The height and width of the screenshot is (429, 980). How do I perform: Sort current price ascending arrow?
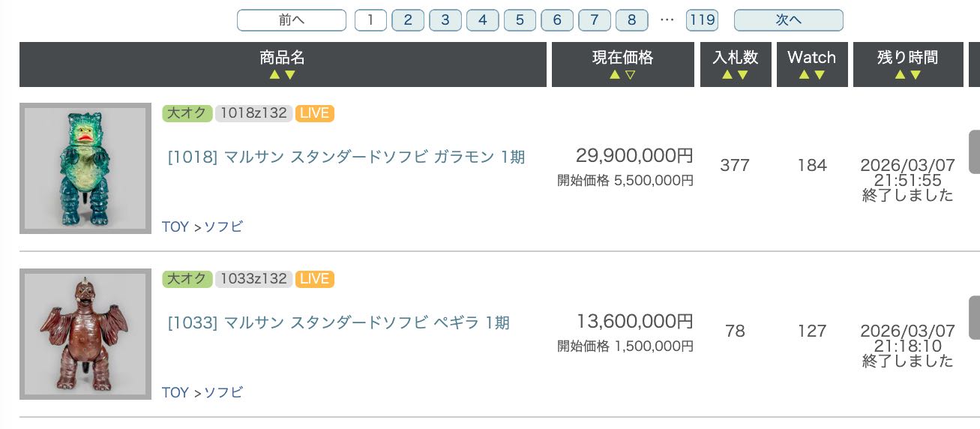[x=615, y=75]
